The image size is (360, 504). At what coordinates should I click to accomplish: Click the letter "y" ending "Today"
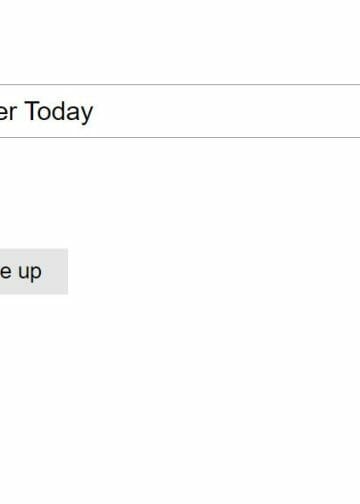click(x=86, y=115)
